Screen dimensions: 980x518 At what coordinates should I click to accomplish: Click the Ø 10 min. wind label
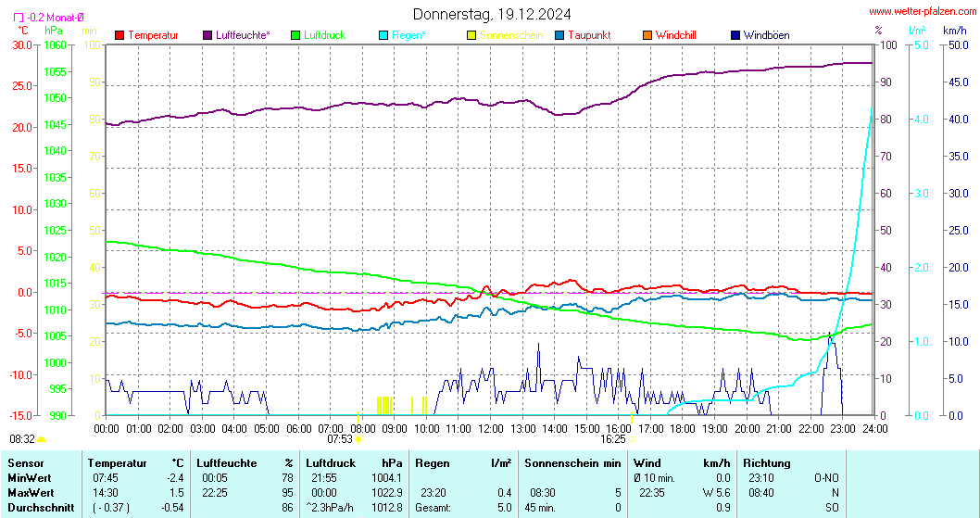point(654,478)
